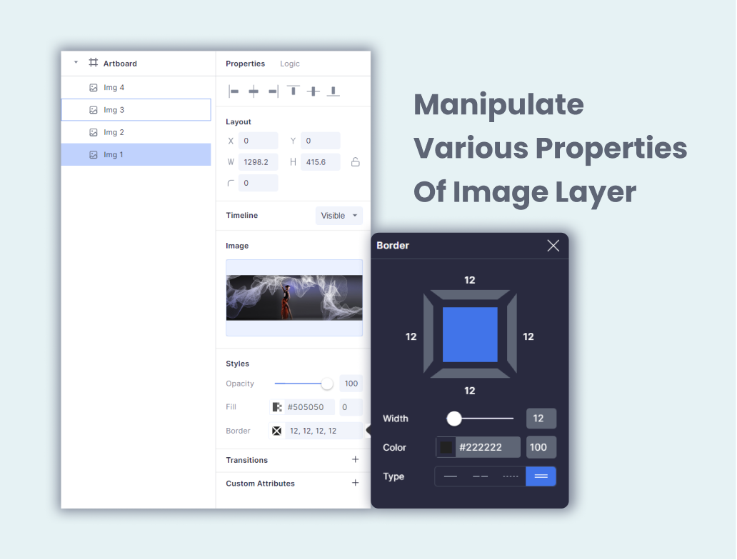Switch to the Logic tab

(x=289, y=64)
